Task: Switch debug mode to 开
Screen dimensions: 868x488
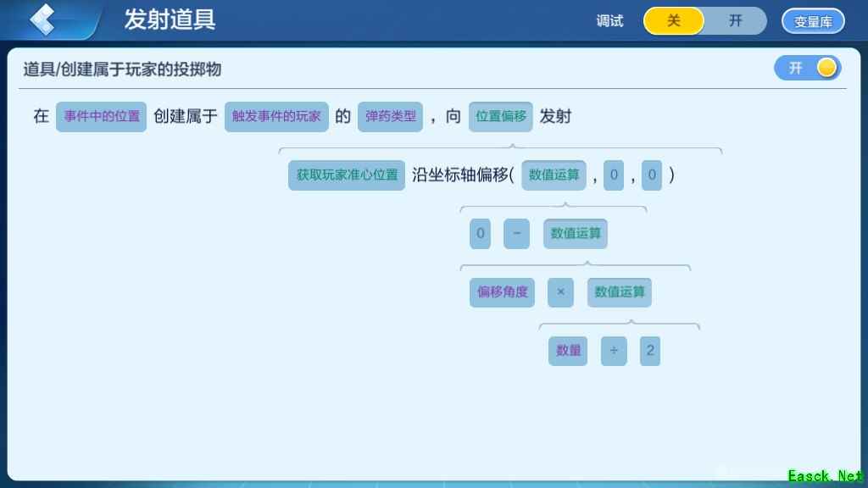Action: [x=735, y=21]
